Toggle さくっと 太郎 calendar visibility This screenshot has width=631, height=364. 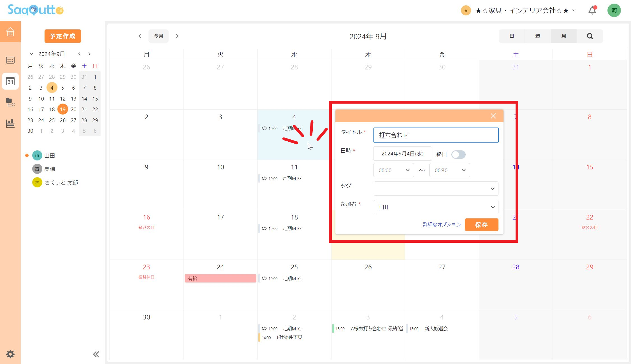click(61, 182)
